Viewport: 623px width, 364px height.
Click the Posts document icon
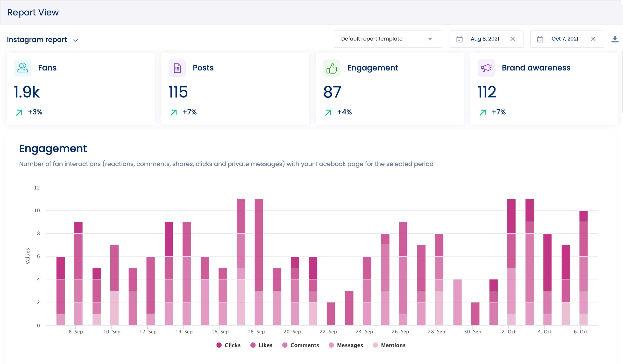coord(177,68)
